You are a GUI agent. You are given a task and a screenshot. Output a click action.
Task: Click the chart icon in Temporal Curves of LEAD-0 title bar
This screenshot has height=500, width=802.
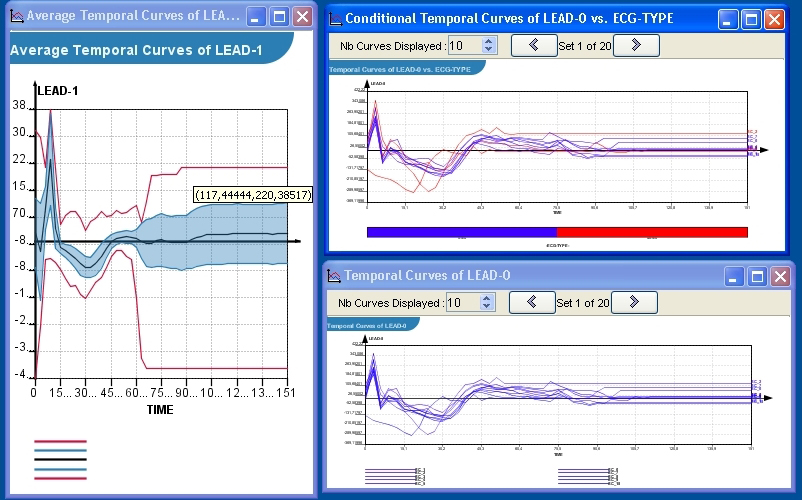333,276
